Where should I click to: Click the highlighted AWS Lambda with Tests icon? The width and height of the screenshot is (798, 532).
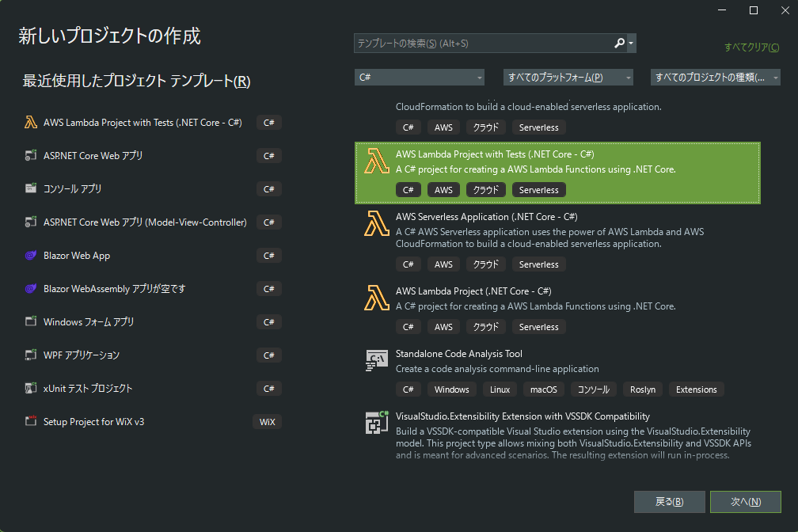(x=377, y=161)
